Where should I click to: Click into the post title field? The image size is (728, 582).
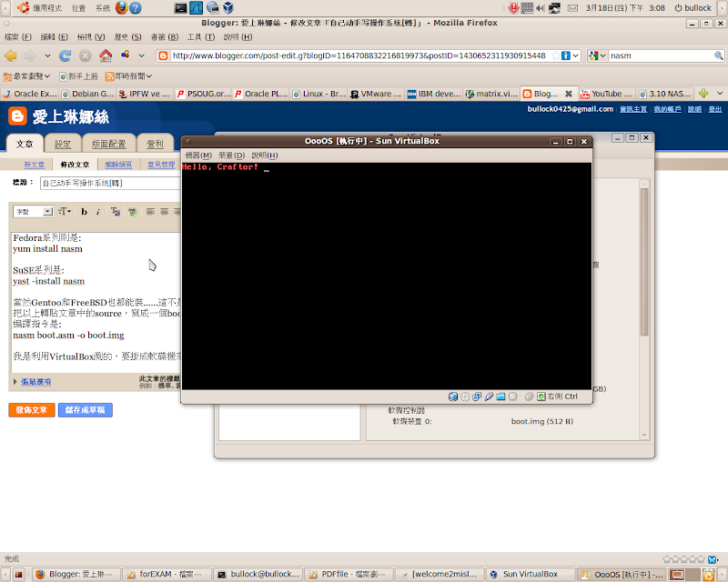(110, 183)
